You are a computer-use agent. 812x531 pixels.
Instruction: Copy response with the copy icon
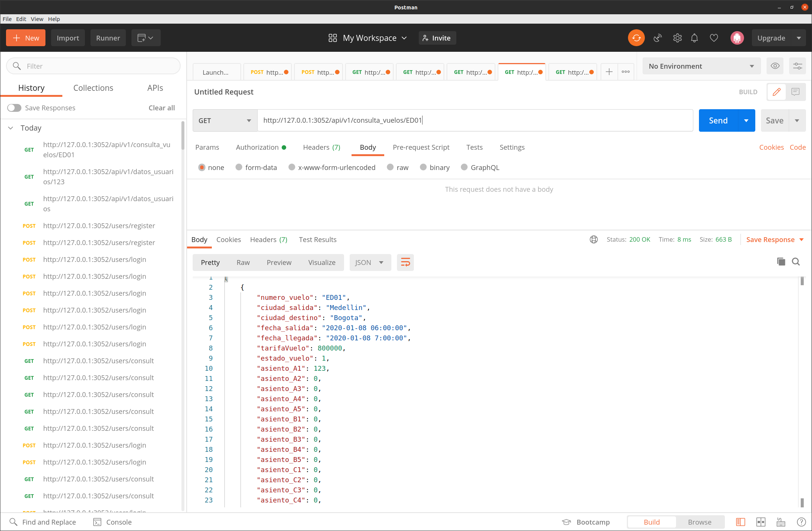point(781,262)
